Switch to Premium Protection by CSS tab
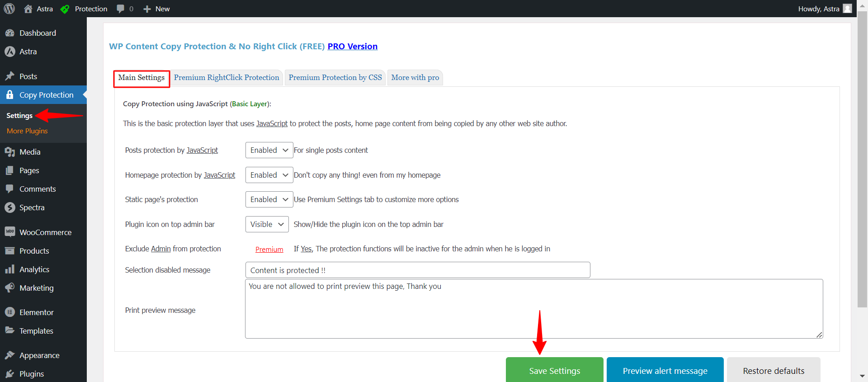Image resolution: width=868 pixels, height=382 pixels. click(335, 78)
